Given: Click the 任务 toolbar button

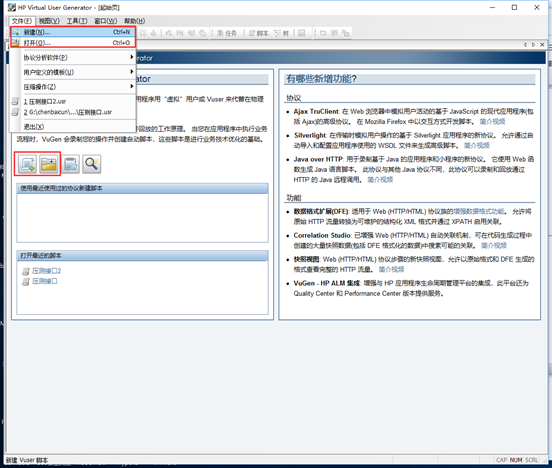Looking at the screenshot, I should coord(227,33).
